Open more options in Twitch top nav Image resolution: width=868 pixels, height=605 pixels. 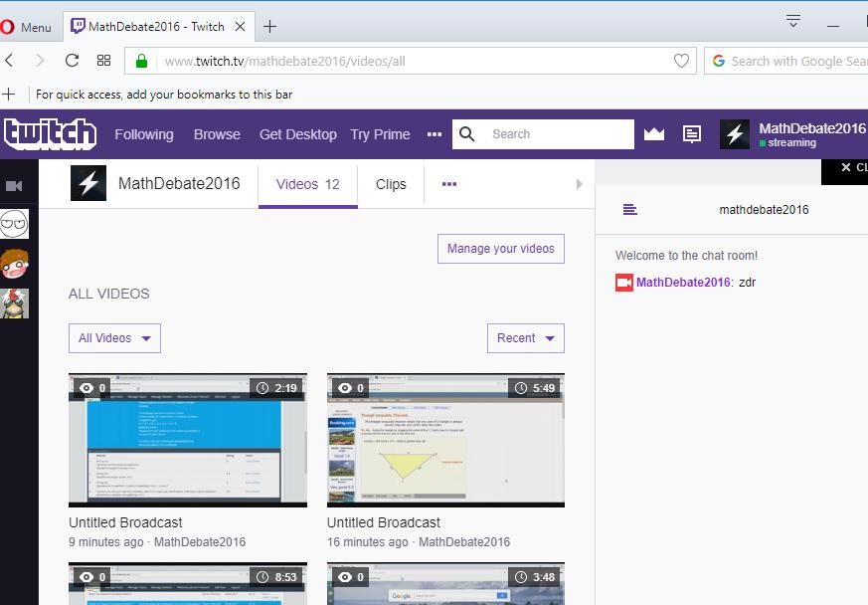click(x=434, y=134)
